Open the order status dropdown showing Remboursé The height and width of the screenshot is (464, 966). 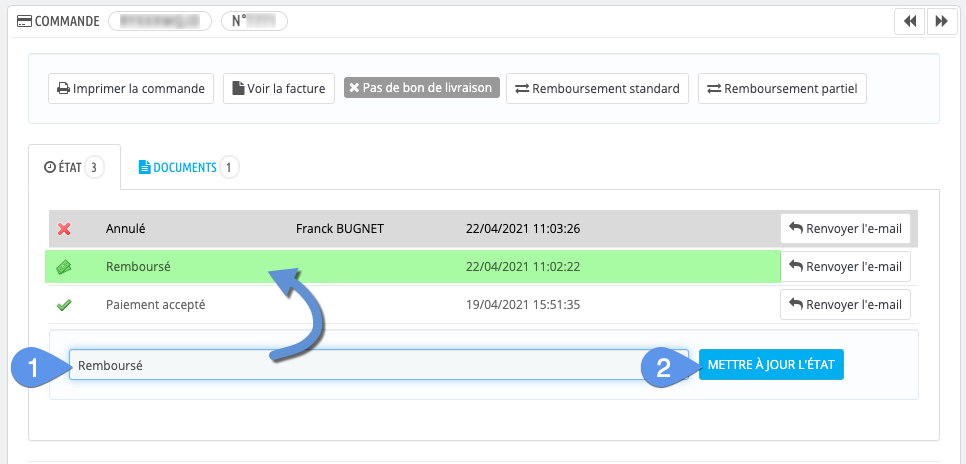(379, 365)
